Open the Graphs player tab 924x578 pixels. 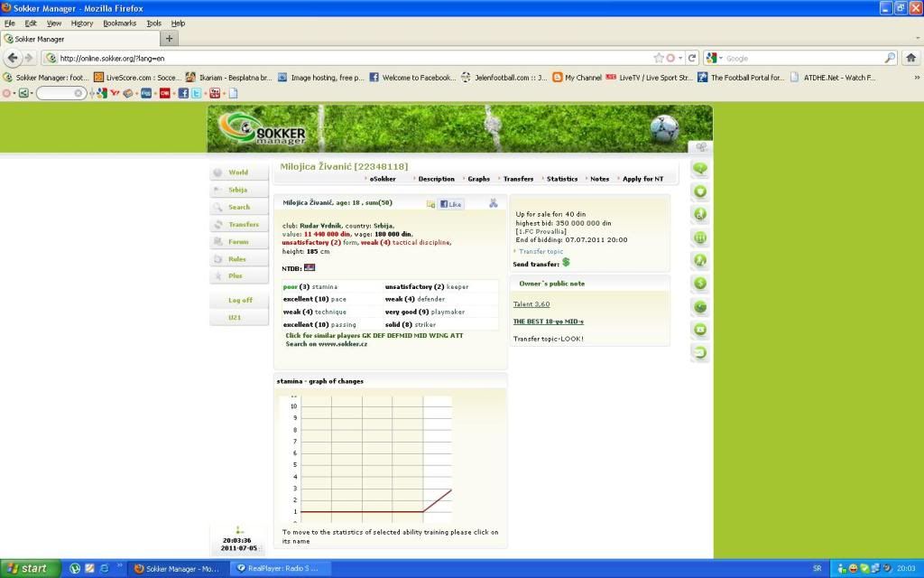478,179
